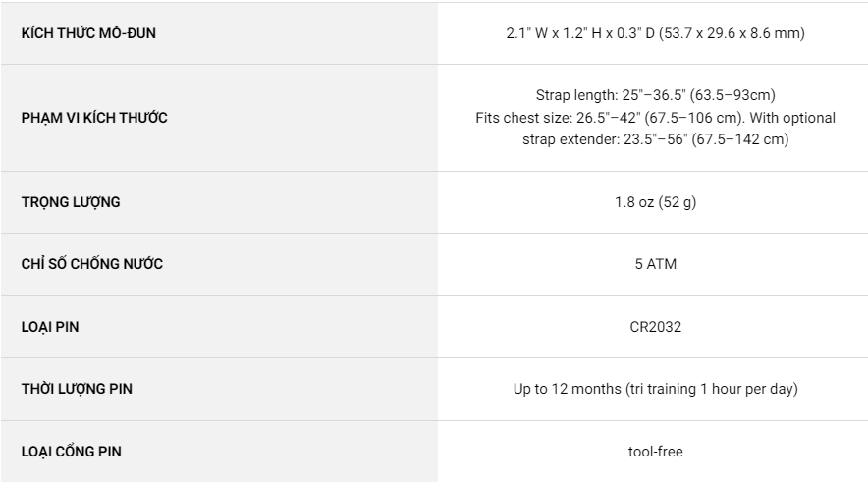Image resolution: width=868 pixels, height=483 pixels.
Task: Select the "THỜI LƯỢNG PIN" row label
Action: pyautogui.click(x=77, y=389)
